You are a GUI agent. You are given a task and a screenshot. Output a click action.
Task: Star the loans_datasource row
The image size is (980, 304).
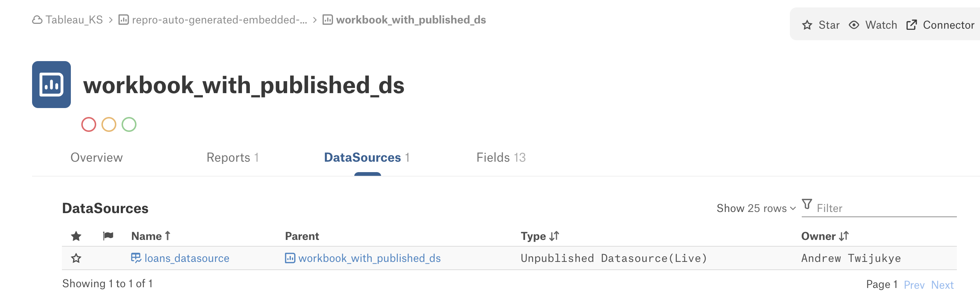click(x=76, y=258)
